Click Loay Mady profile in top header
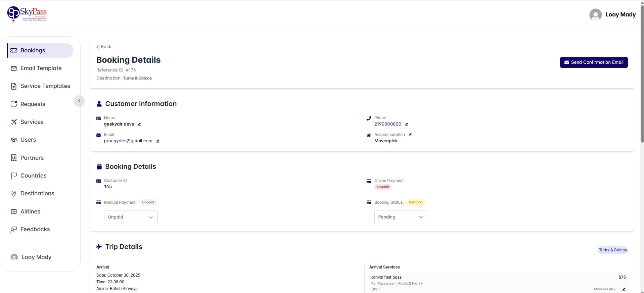Viewport: 644px width, 293px height. click(x=620, y=14)
